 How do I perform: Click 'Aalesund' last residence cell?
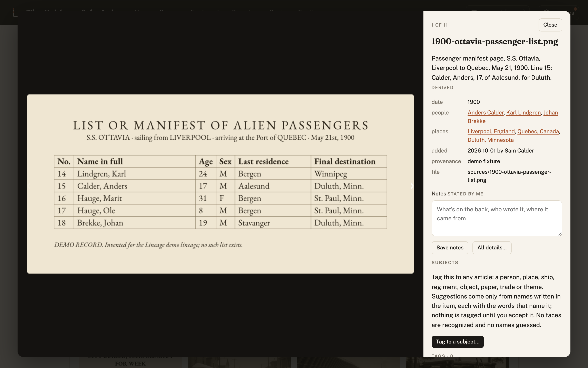(x=254, y=186)
